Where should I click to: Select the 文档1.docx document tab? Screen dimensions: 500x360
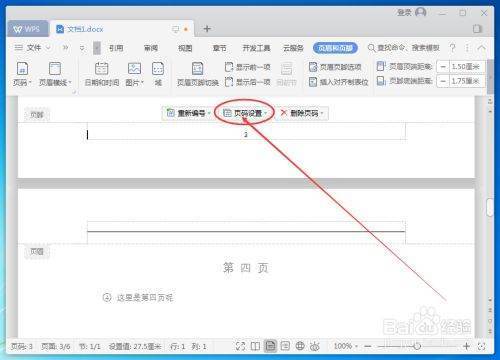point(85,29)
